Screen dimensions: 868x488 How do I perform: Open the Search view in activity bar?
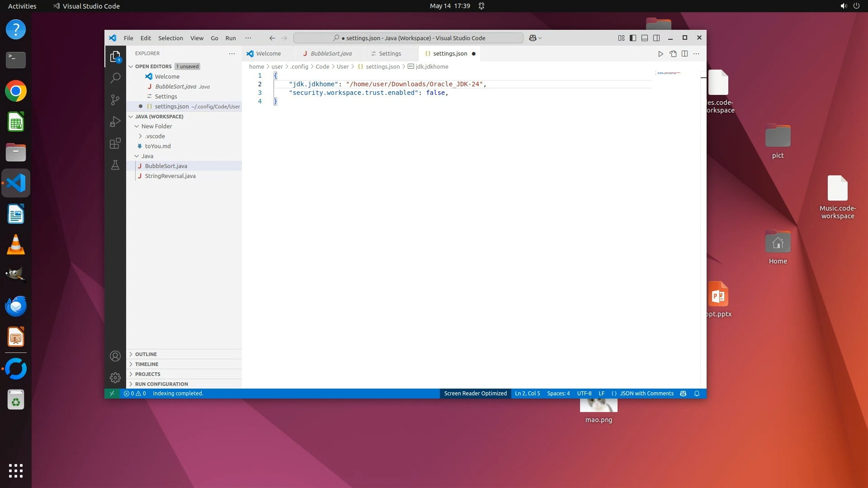tap(115, 78)
